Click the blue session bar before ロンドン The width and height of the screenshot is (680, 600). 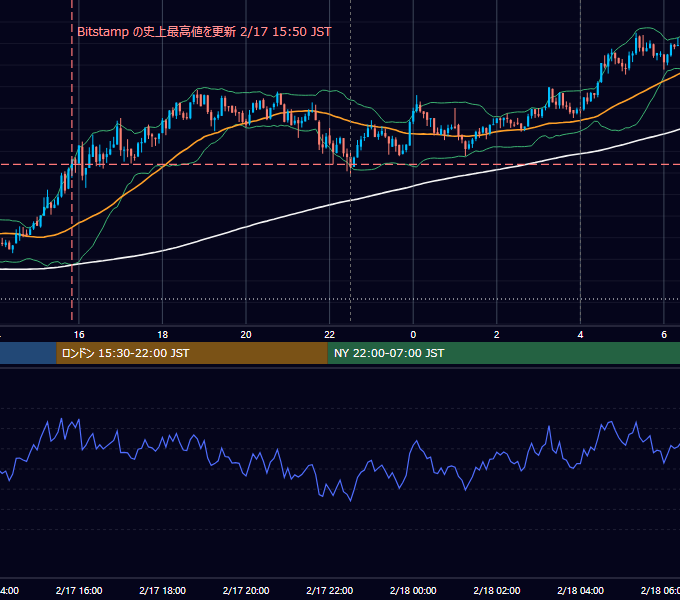[28, 353]
